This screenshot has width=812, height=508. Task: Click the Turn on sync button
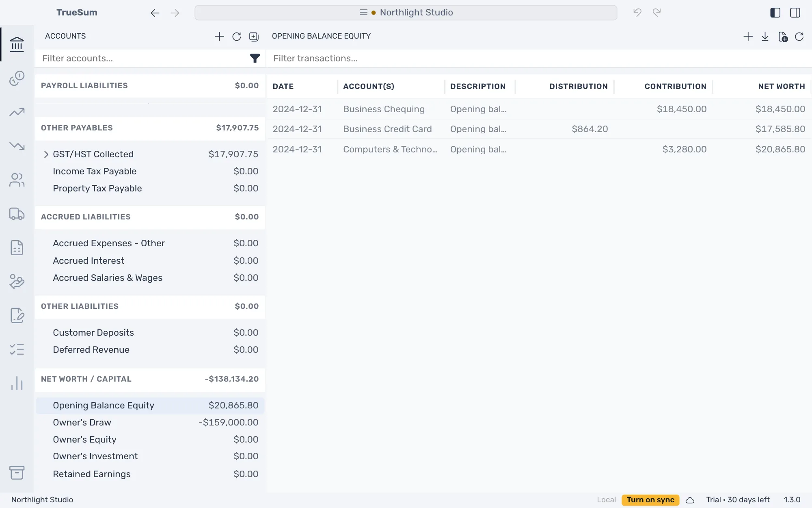pos(650,500)
